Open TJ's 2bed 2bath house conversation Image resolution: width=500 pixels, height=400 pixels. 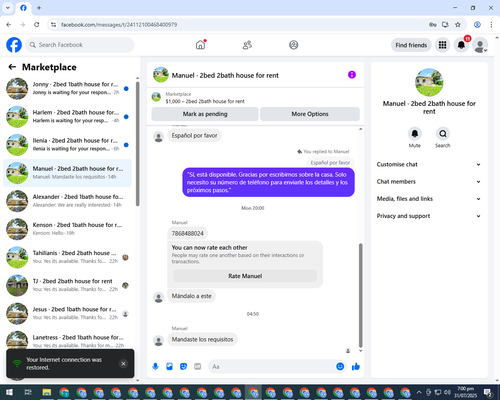click(x=67, y=285)
